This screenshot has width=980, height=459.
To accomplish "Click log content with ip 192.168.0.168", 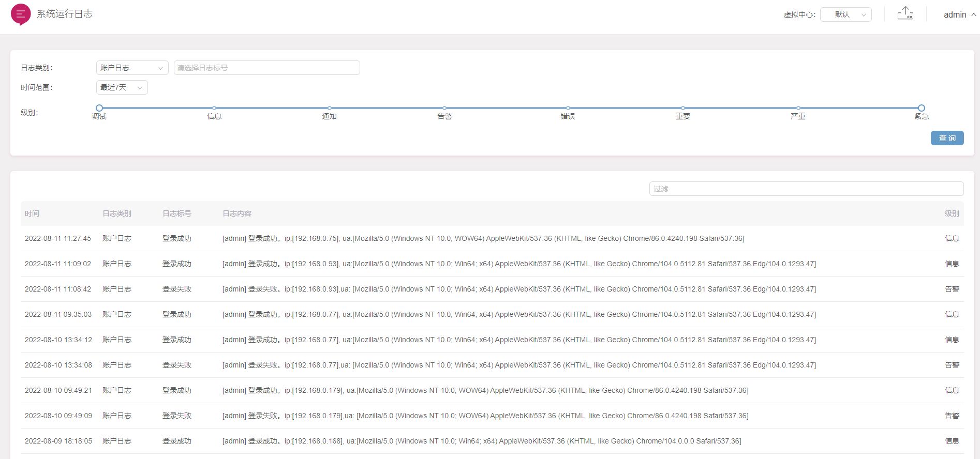I will (482, 441).
